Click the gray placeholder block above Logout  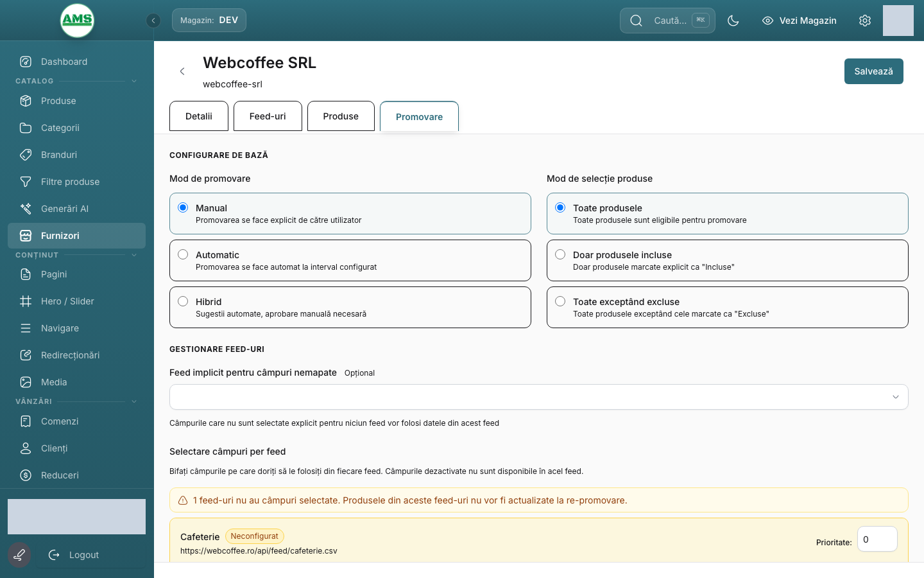[77, 517]
